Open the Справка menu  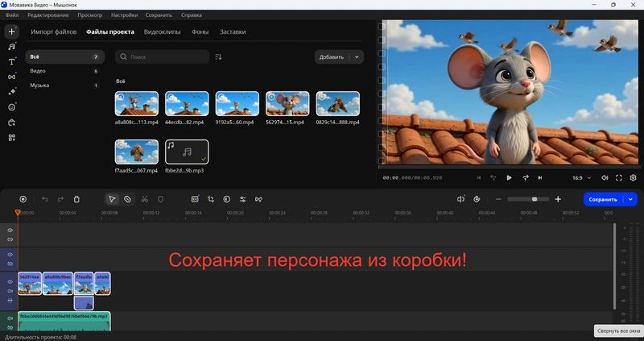coord(192,15)
